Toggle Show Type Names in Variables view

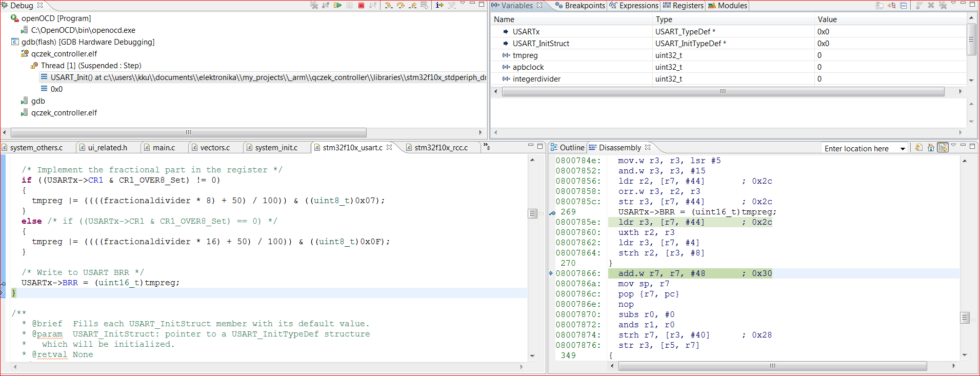(879, 5)
